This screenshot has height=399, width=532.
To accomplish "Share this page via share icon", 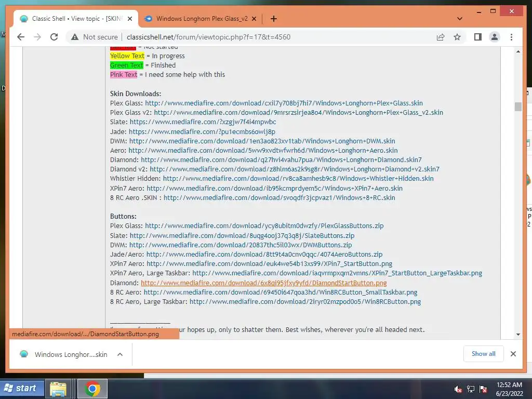I will (x=441, y=37).
